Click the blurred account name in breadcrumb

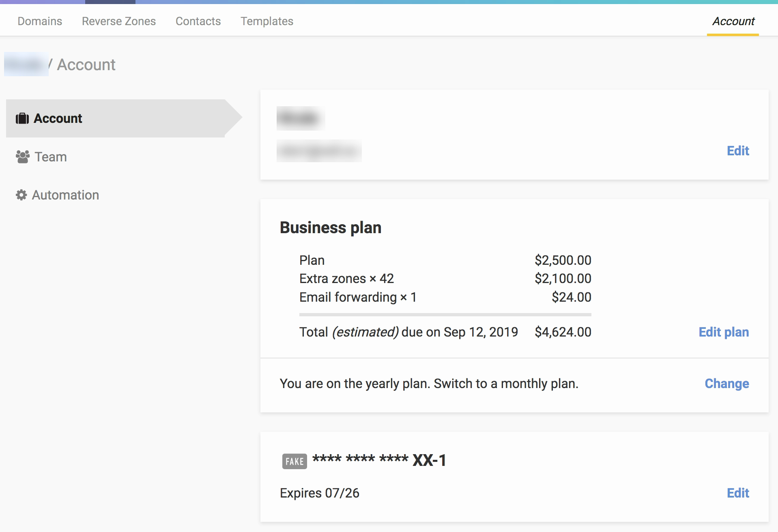26,64
